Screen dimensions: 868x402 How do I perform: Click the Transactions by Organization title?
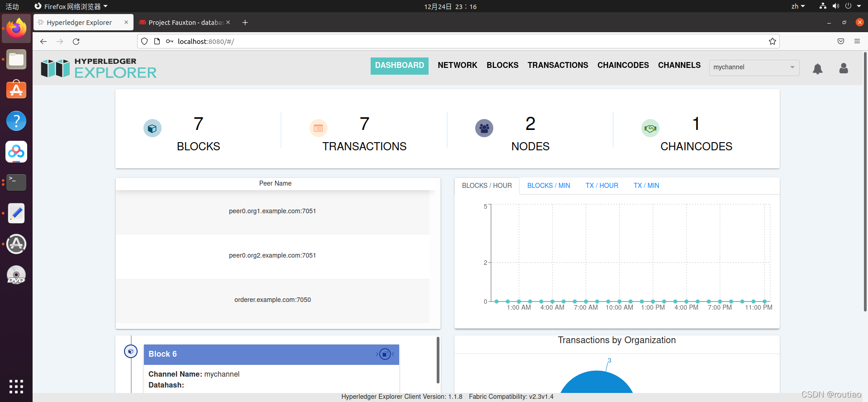[x=616, y=340]
